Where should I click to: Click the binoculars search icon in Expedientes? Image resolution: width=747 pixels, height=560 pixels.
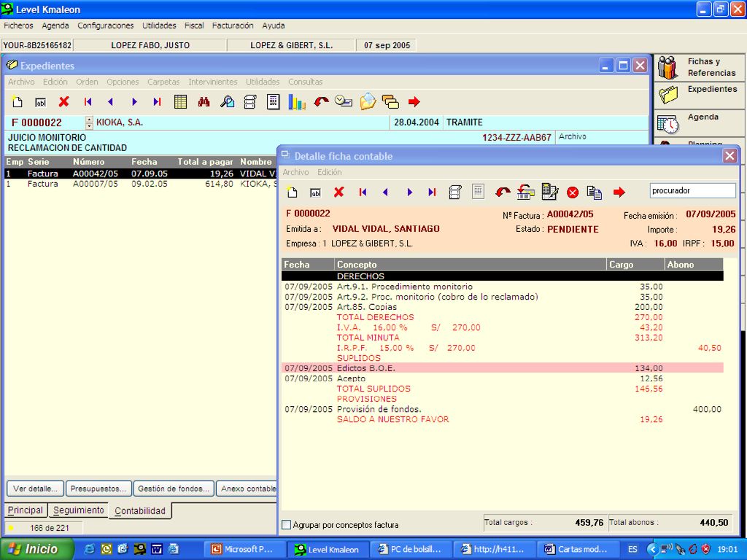204,101
